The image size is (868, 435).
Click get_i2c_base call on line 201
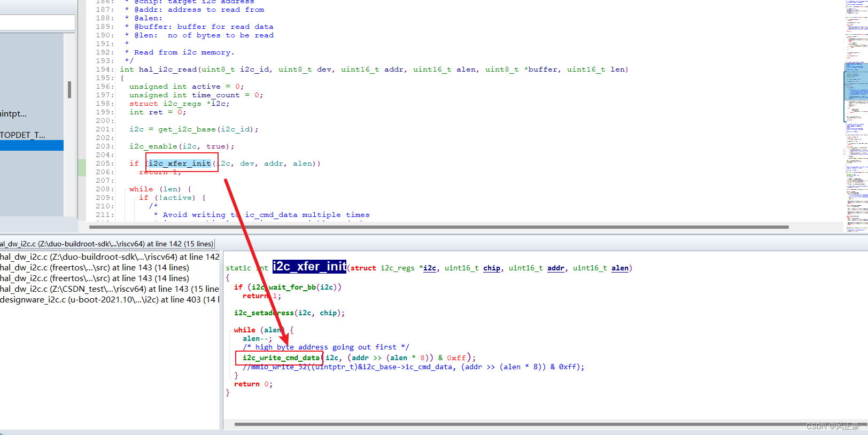(187, 129)
